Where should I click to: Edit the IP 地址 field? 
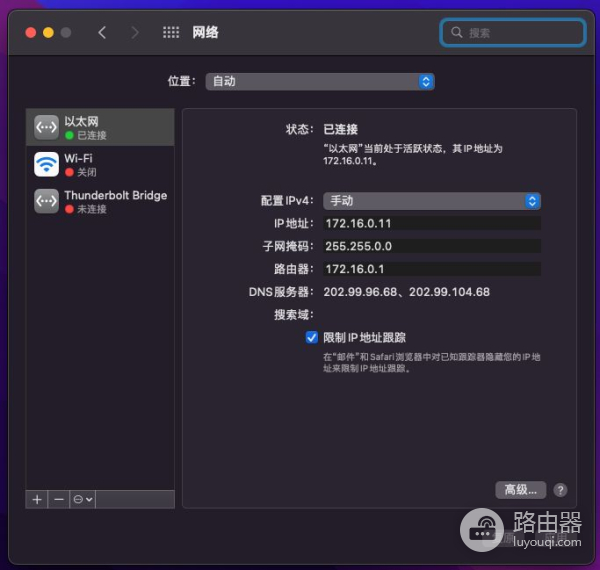coord(432,223)
